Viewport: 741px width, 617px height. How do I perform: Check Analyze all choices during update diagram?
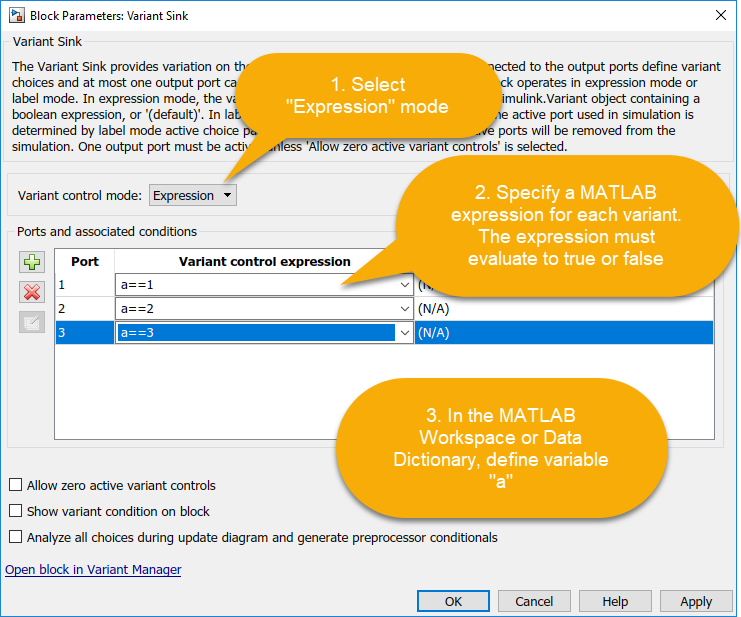tap(15, 537)
